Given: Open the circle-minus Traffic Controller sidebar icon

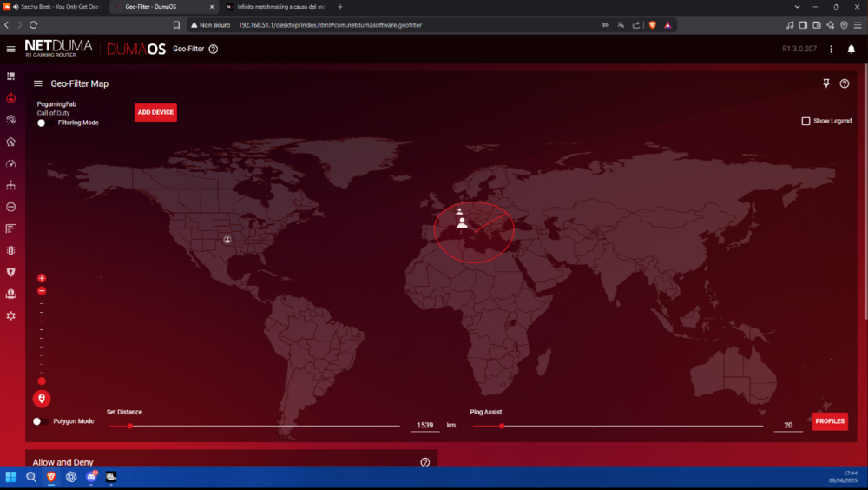Looking at the screenshot, I should pyautogui.click(x=10, y=207).
